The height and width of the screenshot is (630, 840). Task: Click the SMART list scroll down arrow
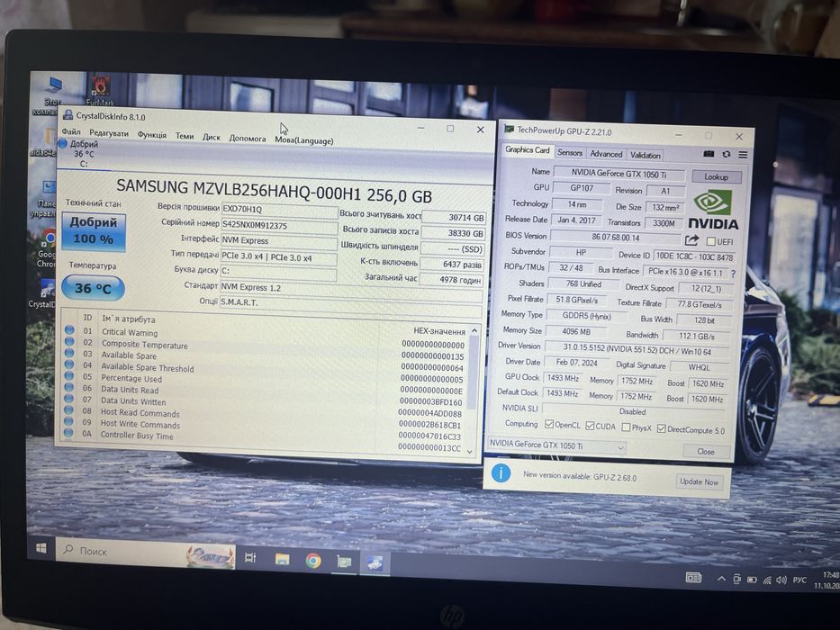click(470, 452)
